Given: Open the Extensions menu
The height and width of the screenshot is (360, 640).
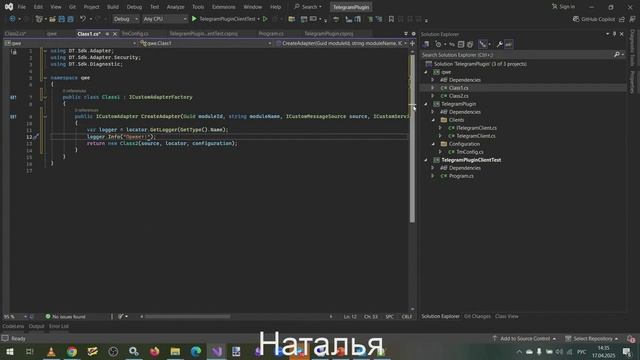Looking at the screenshot, I should point(224,7).
